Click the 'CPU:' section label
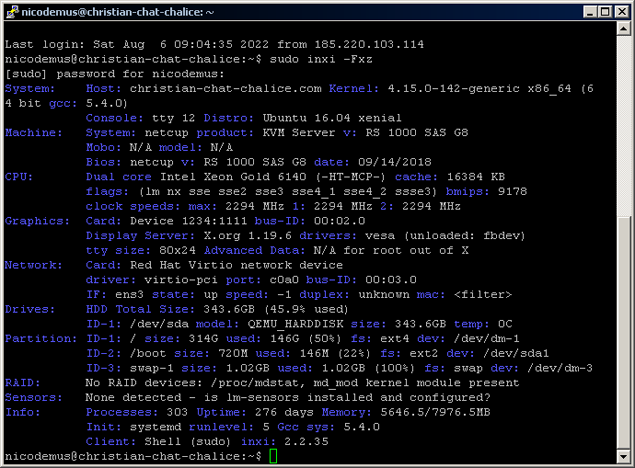 coord(20,175)
